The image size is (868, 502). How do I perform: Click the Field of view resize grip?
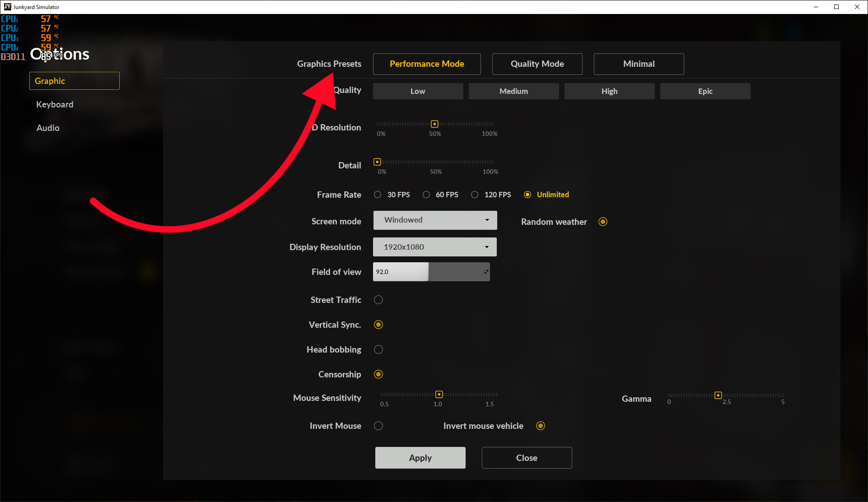tap(486, 272)
